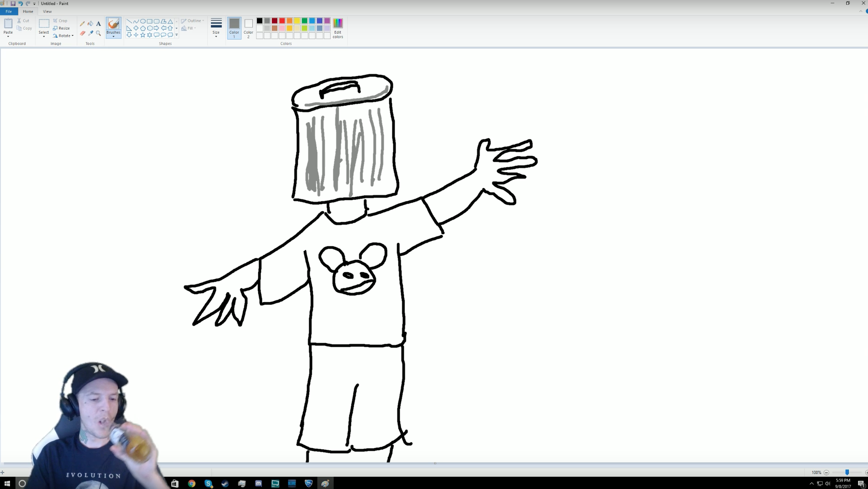The image size is (868, 489).
Task: Pick the black color swatch
Action: click(260, 20)
